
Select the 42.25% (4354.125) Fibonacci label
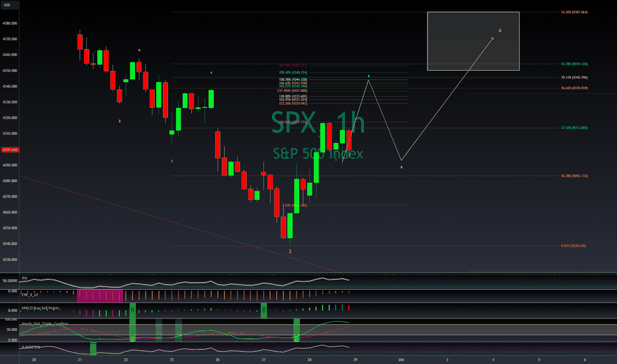(x=574, y=64)
